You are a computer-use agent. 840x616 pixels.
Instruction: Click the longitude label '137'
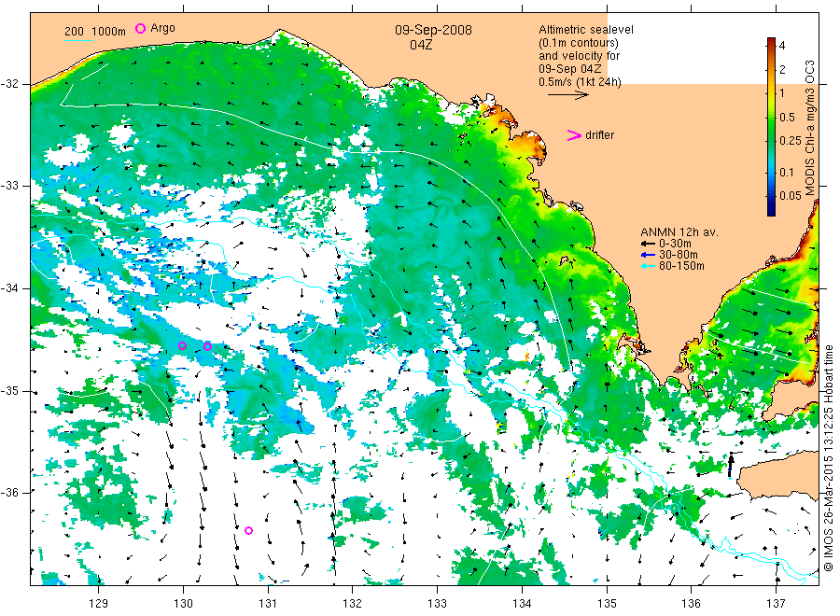(777, 604)
